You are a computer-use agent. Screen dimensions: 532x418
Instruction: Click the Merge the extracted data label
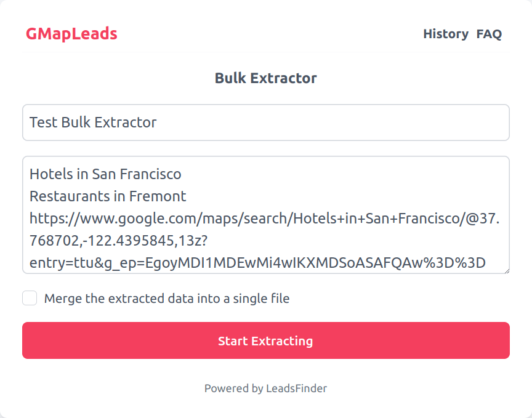point(167,299)
